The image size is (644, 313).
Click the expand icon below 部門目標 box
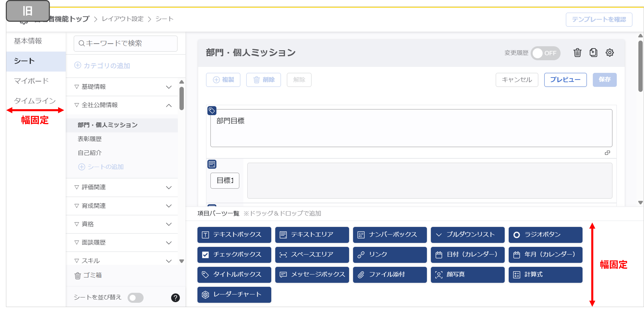(607, 153)
